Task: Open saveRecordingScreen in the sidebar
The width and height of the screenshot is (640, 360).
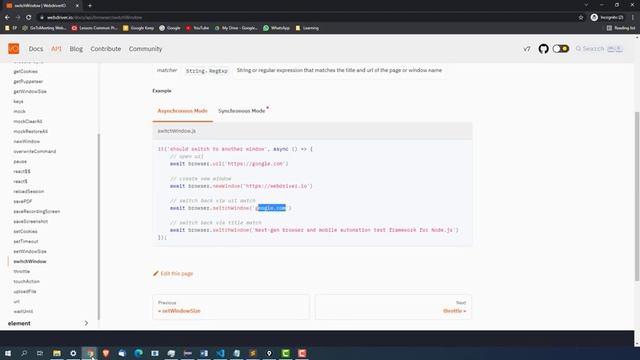Action: pyautogui.click(x=37, y=211)
